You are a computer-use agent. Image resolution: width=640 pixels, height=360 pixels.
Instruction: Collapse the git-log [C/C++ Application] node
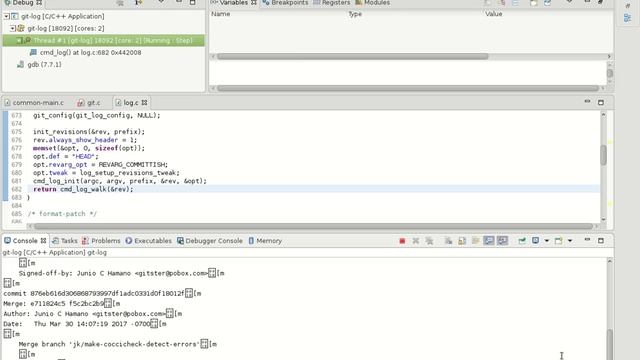[7, 16]
